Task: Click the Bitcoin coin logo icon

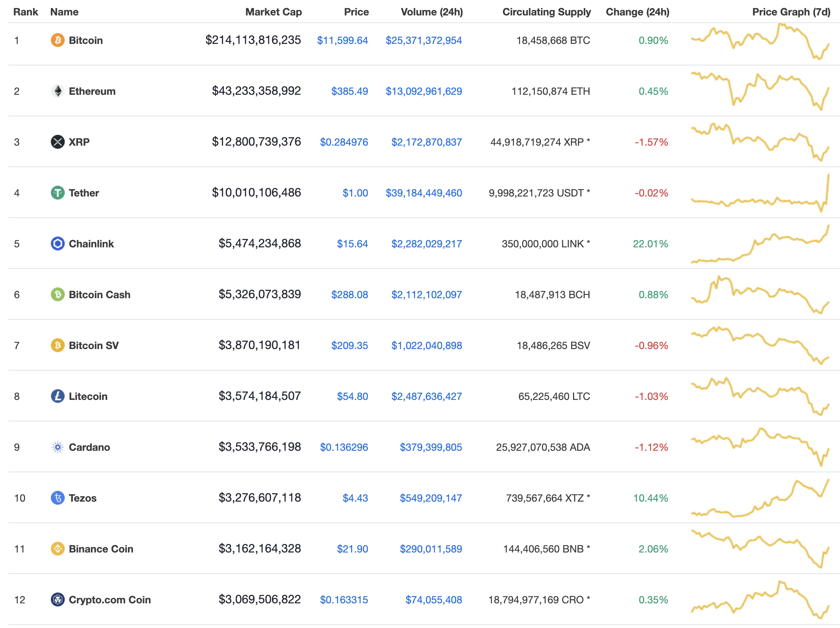Action: pos(57,40)
